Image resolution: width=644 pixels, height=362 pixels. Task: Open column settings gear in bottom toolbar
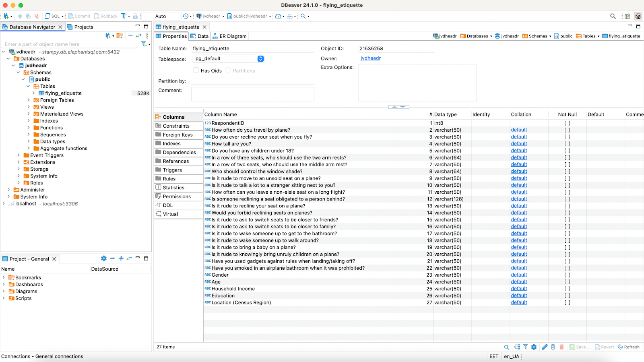point(534,347)
